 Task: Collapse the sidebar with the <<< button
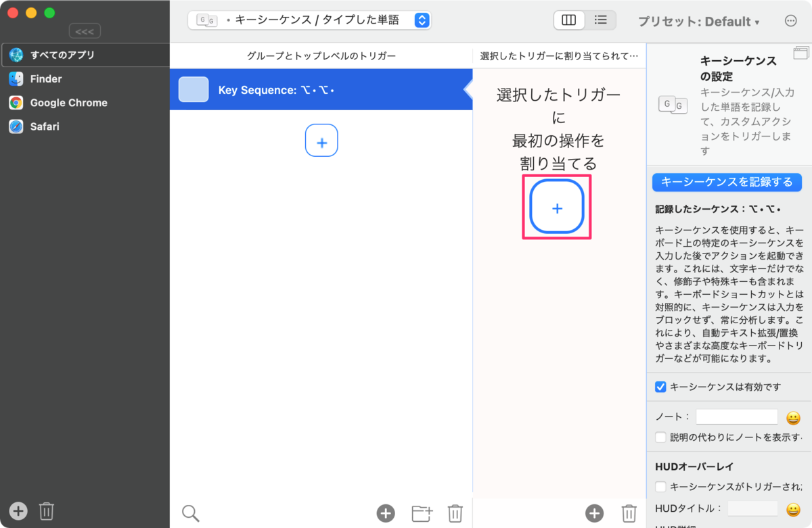[x=85, y=30]
